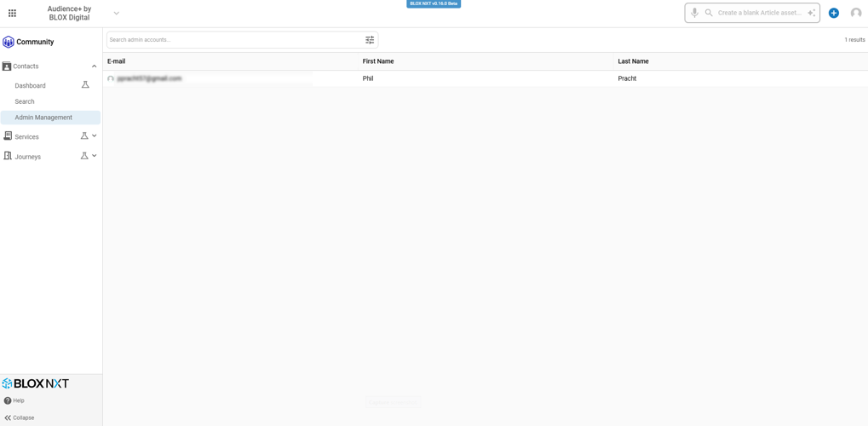
Task: Click the Collapse double-chevron icon
Action: coord(8,417)
